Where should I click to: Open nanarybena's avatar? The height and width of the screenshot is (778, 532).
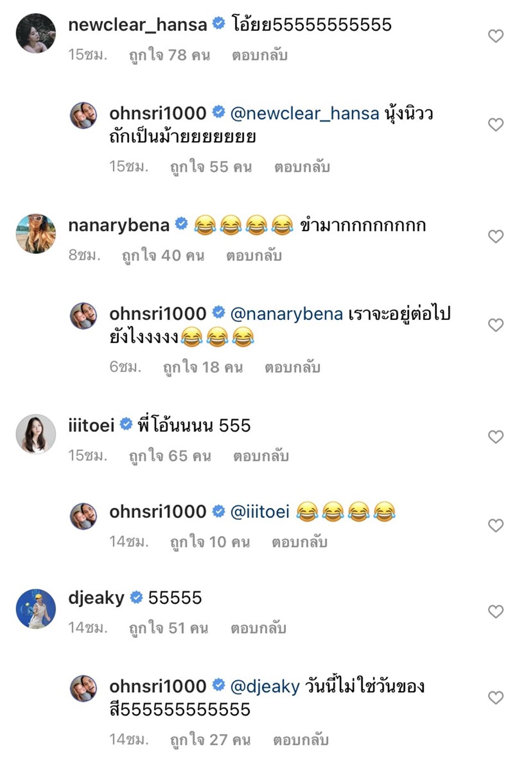[36, 234]
